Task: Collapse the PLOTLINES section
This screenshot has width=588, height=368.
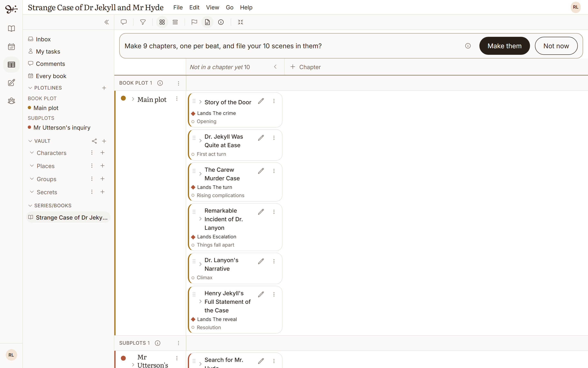Action: [30, 88]
